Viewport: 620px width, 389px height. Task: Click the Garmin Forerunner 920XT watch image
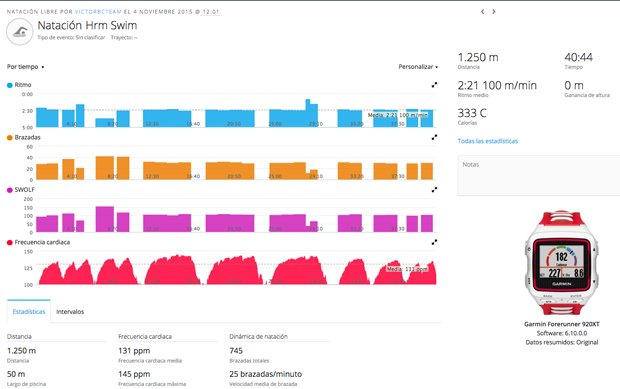pos(561,263)
